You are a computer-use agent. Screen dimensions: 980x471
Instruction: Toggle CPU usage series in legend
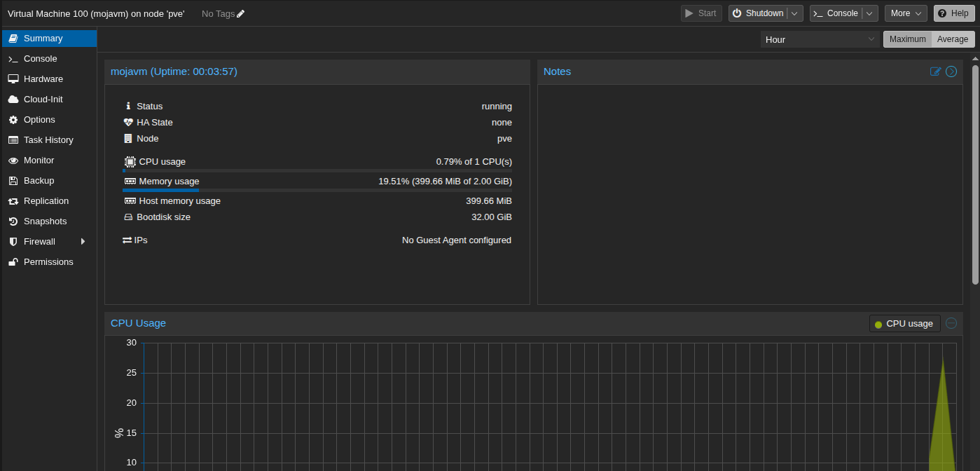pyautogui.click(x=905, y=324)
